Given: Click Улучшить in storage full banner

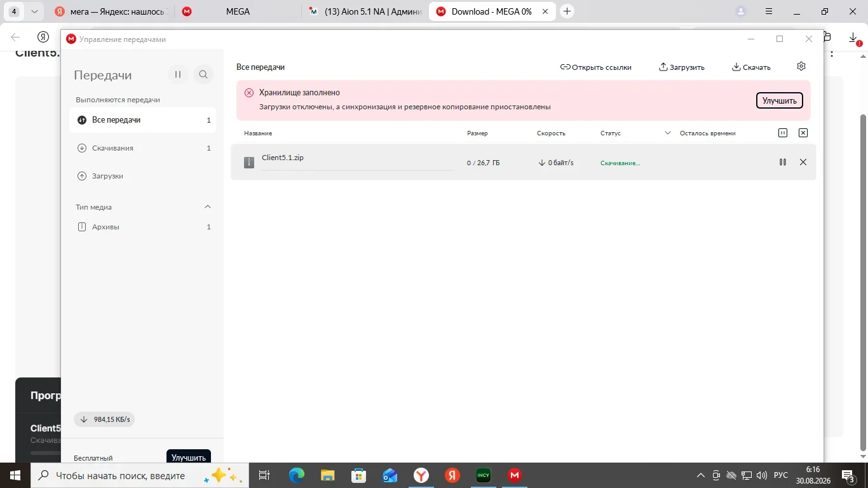Looking at the screenshot, I should click(x=780, y=100).
